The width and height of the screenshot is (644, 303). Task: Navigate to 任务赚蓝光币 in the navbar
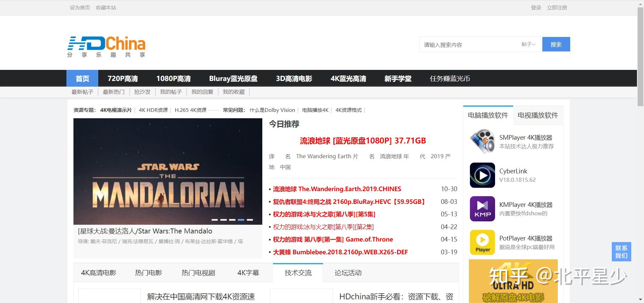450,78
